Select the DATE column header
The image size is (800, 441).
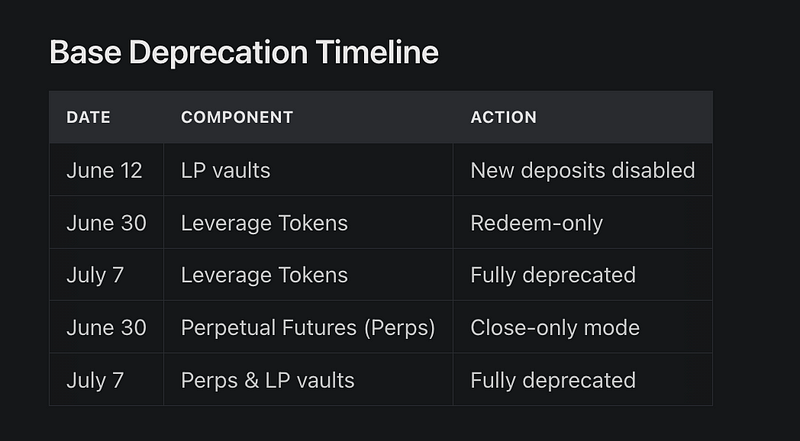88,117
